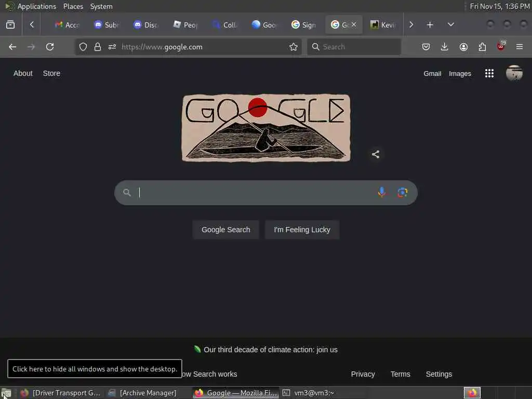Open the Google apps grid
This screenshot has width=532, height=399.
click(x=489, y=73)
